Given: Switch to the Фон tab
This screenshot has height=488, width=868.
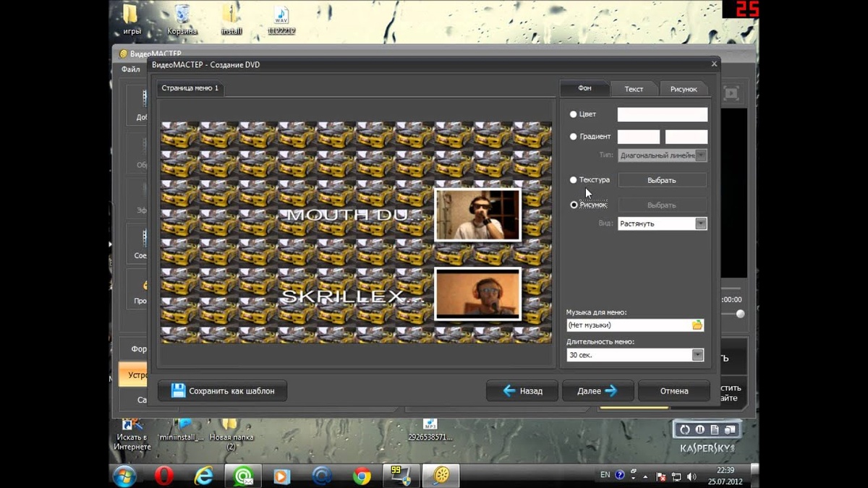Looking at the screenshot, I should [584, 88].
